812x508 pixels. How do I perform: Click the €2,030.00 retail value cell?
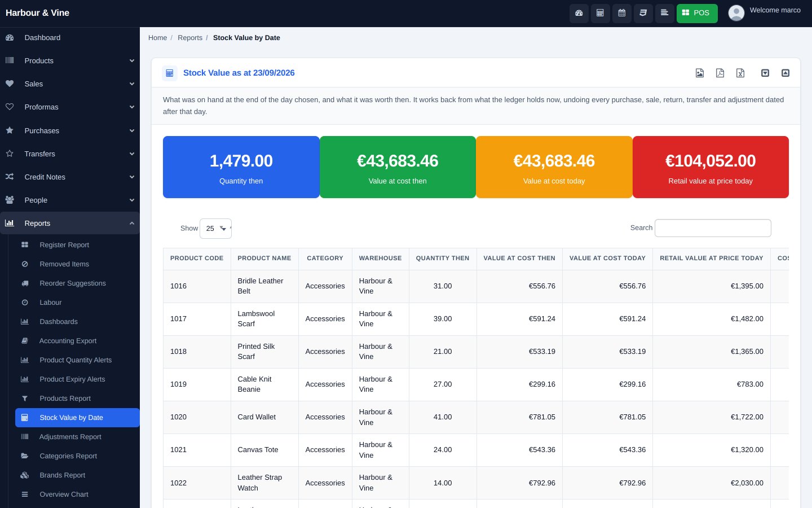click(712, 483)
